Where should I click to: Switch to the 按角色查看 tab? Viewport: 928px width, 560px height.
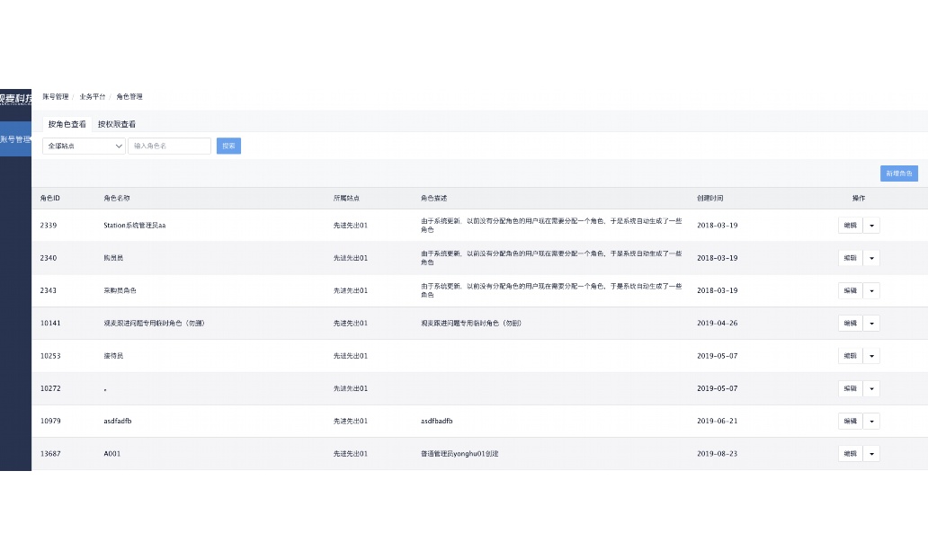click(67, 124)
